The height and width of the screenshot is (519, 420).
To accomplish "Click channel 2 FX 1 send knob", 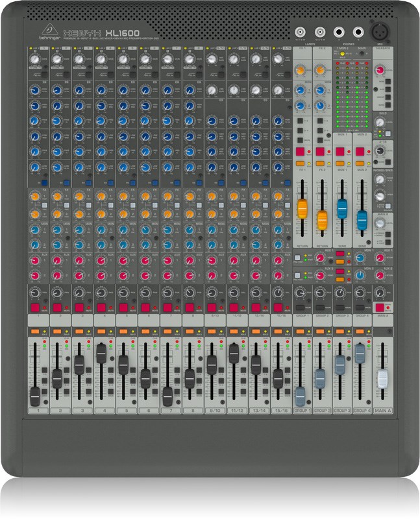I will point(56,197).
